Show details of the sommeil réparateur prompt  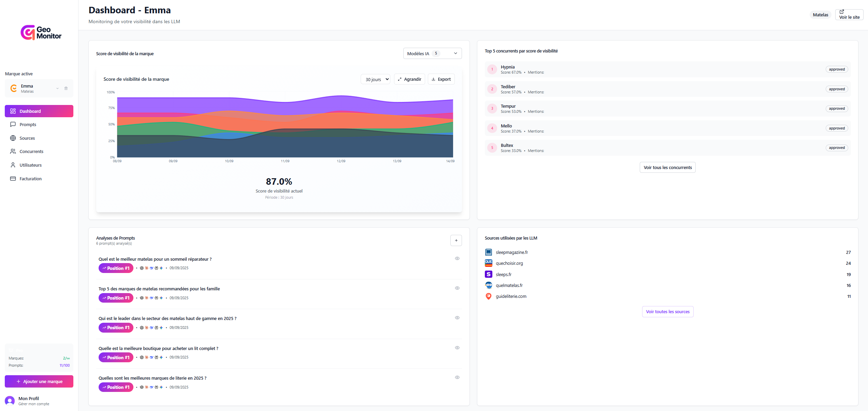click(457, 258)
